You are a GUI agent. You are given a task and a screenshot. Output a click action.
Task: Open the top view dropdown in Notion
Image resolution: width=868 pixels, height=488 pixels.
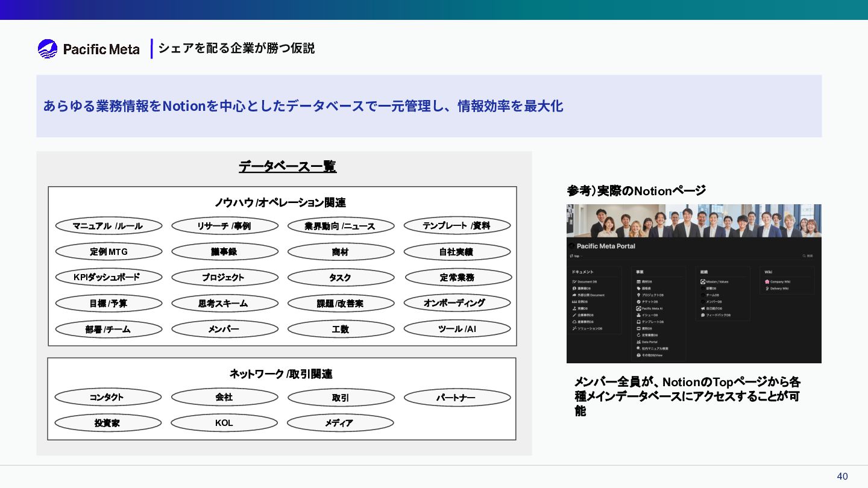pyautogui.click(x=576, y=256)
